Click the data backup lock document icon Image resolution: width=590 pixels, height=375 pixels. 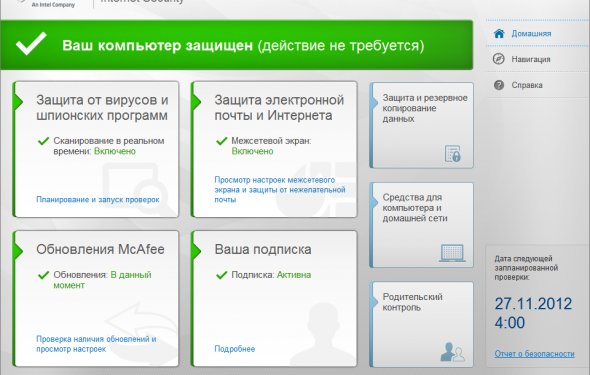click(453, 153)
